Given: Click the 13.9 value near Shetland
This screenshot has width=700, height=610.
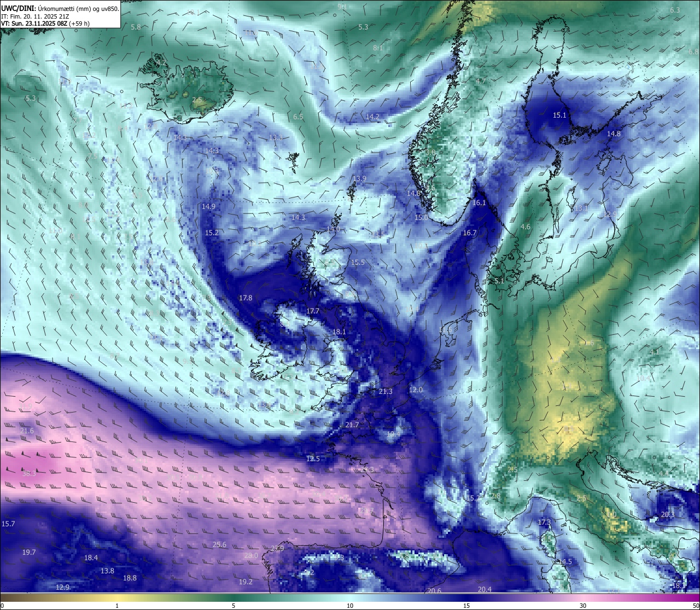Looking at the screenshot, I should [359, 179].
